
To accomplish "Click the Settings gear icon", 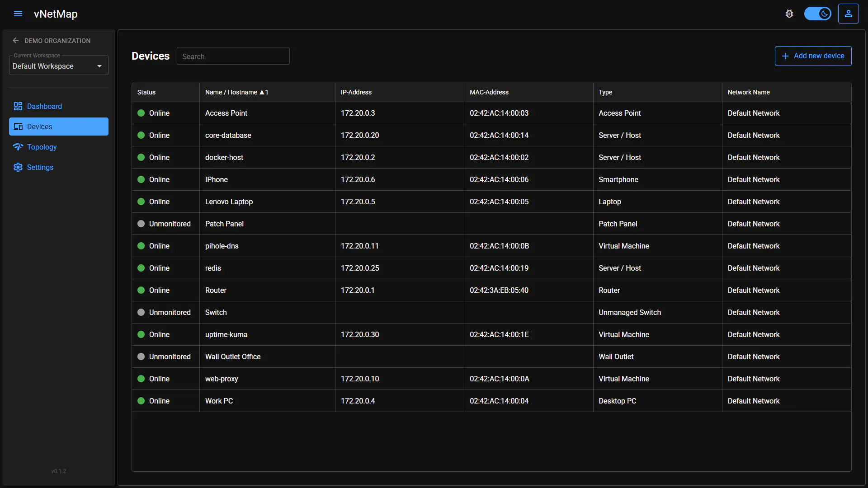I will coord(18,167).
